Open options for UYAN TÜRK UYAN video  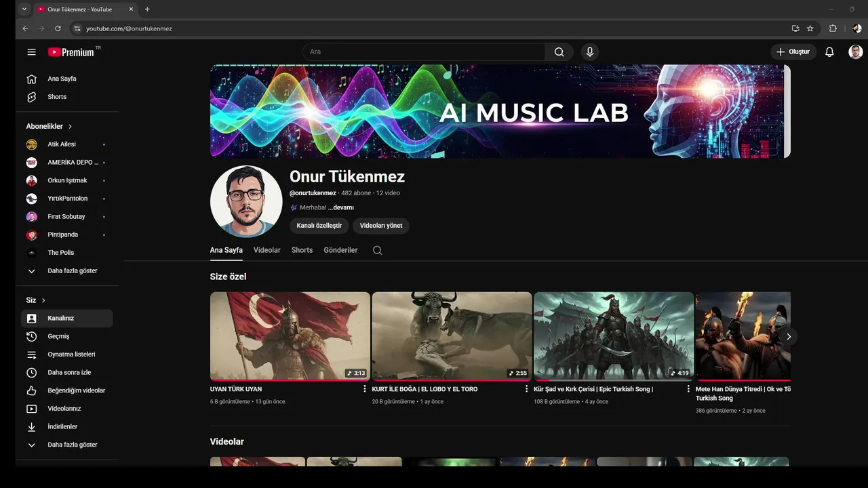(364, 389)
